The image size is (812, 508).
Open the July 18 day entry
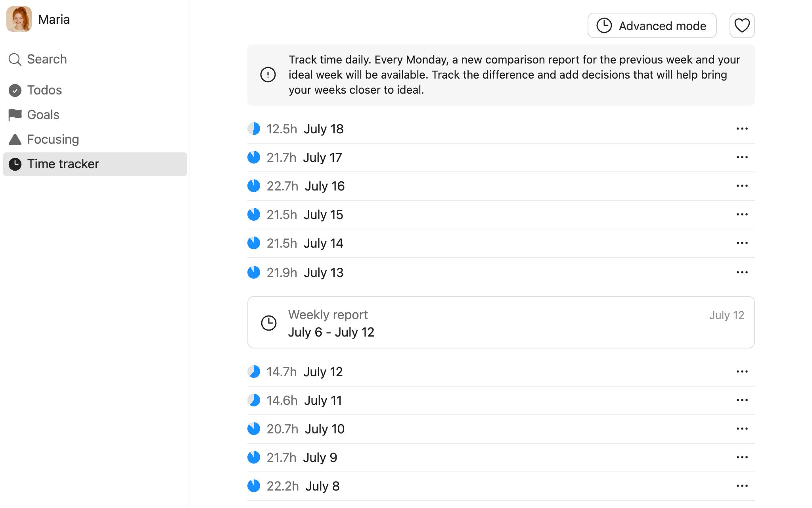click(x=501, y=129)
